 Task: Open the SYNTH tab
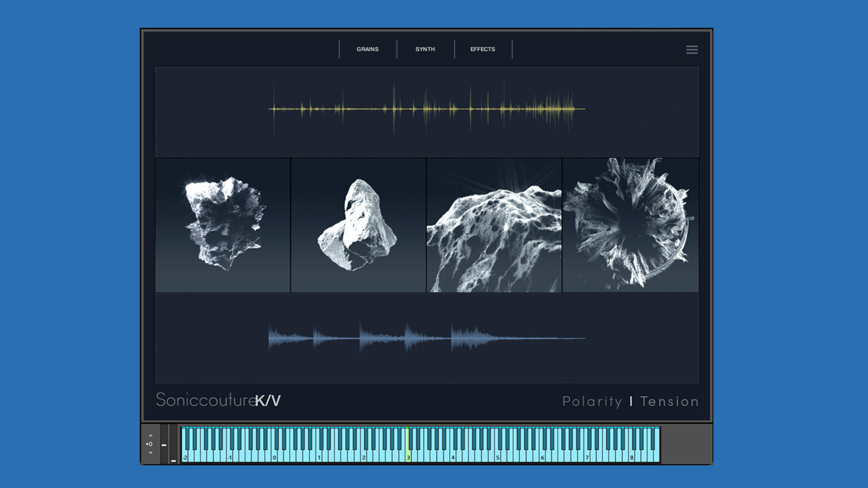pos(425,49)
